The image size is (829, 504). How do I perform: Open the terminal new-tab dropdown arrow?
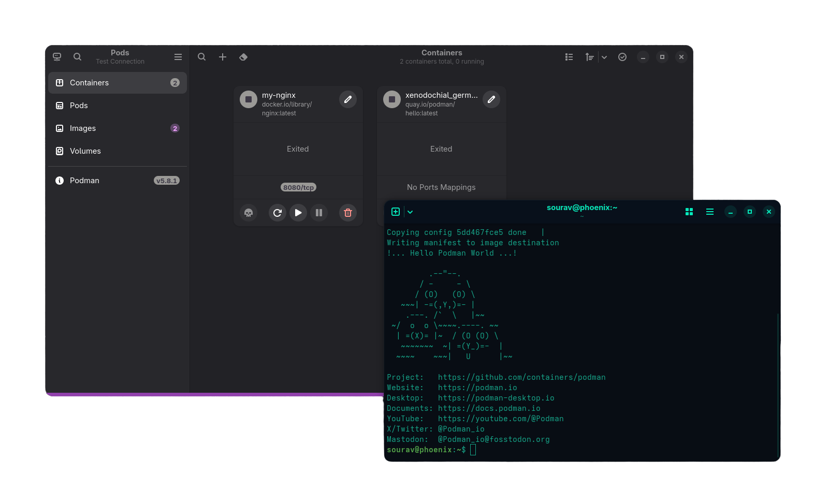(410, 212)
